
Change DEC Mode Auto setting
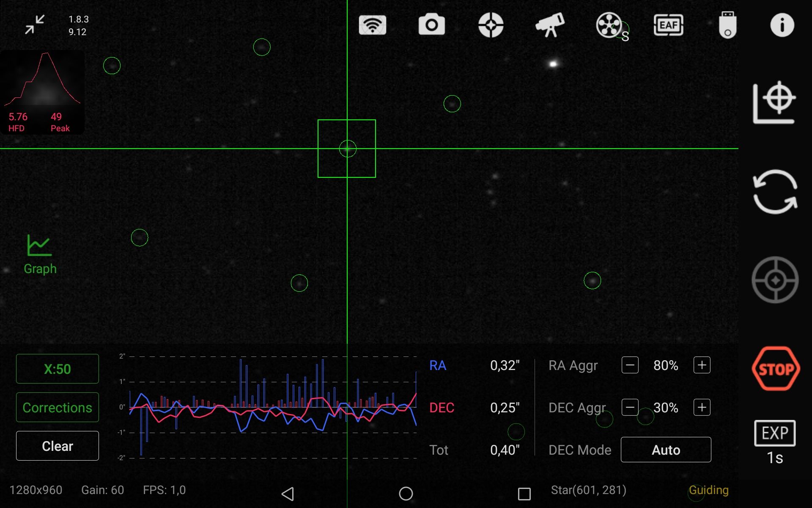(666, 450)
